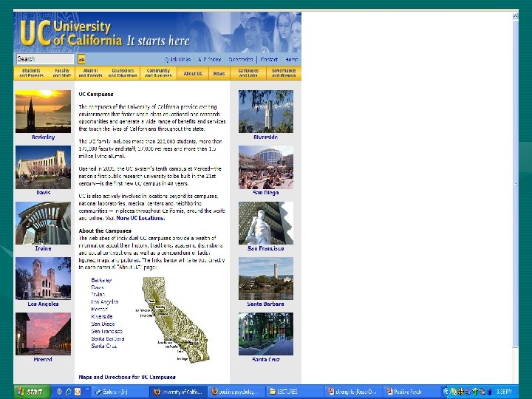The width and height of the screenshot is (532, 399).
Task: Click the San Diego crowd photo
Action: [266, 167]
